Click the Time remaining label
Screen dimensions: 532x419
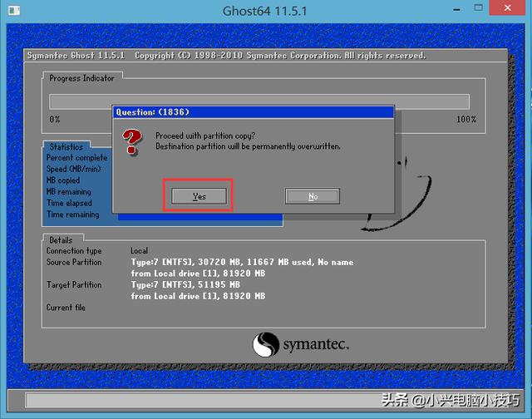tap(73, 214)
